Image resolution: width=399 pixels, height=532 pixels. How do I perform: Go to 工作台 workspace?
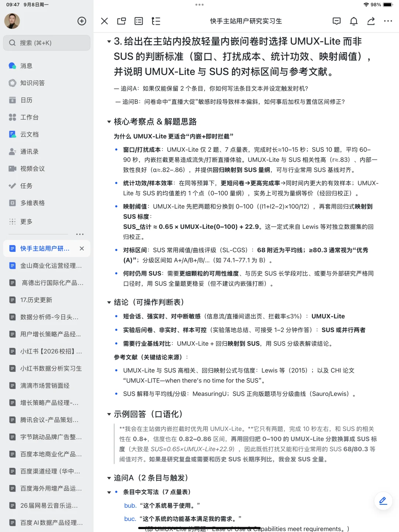(47, 117)
